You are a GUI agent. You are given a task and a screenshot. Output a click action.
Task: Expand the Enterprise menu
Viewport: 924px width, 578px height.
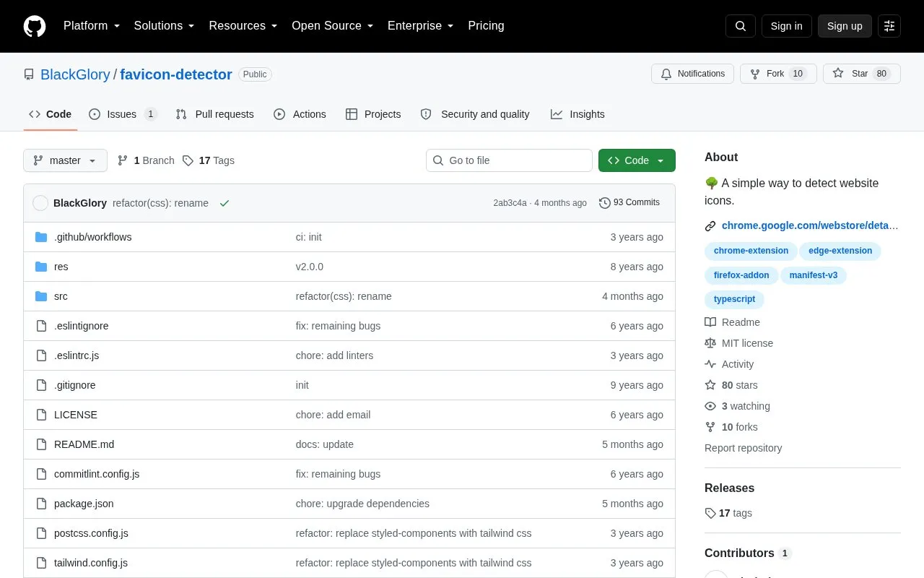pos(421,26)
